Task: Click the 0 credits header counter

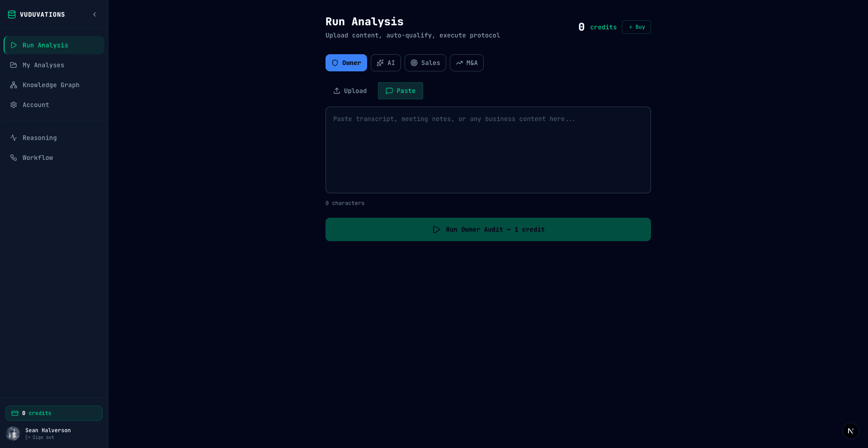Action: coord(597,27)
